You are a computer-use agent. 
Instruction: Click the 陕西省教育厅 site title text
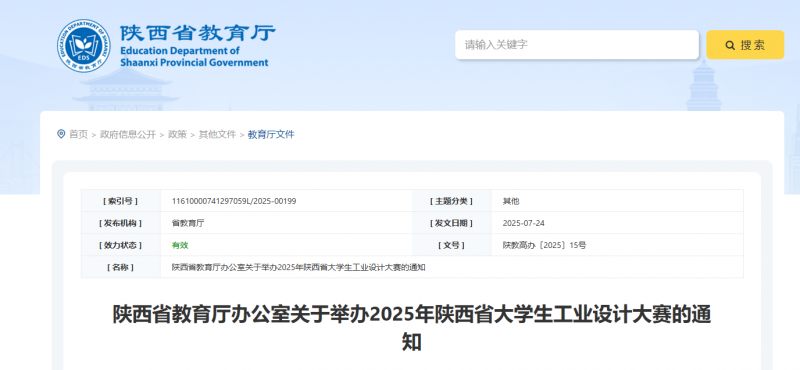pos(198,33)
